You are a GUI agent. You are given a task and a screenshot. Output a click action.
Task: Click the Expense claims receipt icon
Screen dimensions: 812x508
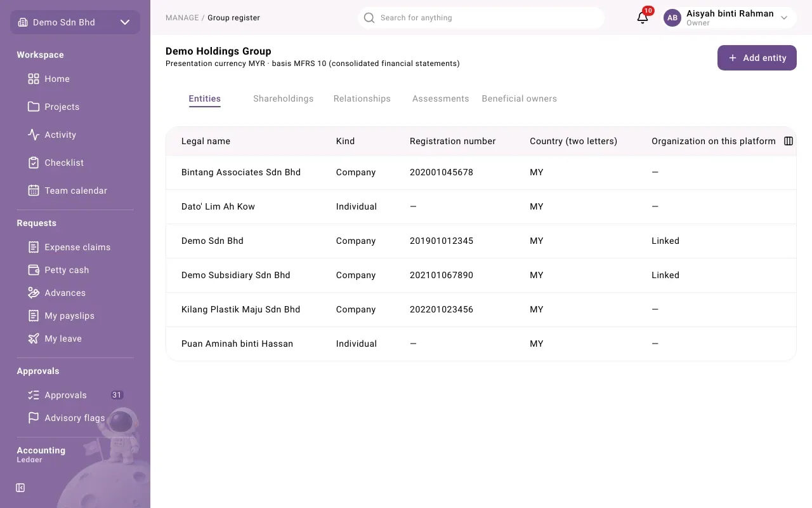pyautogui.click(x=34, y=247)
